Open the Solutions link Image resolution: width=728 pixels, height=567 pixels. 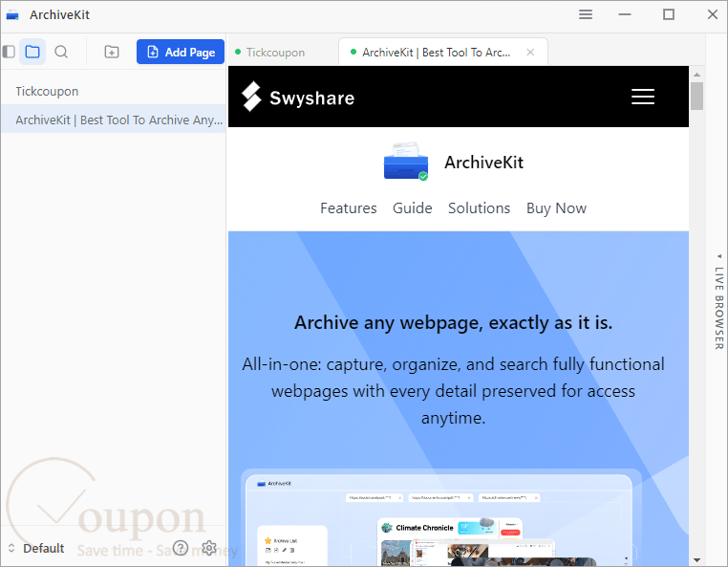(479, 207)
